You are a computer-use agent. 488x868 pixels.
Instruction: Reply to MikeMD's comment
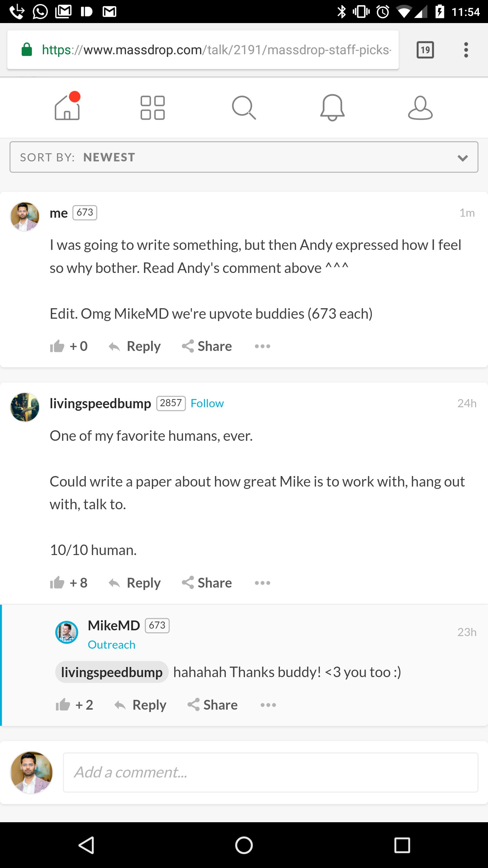click(x=141, y=705)
